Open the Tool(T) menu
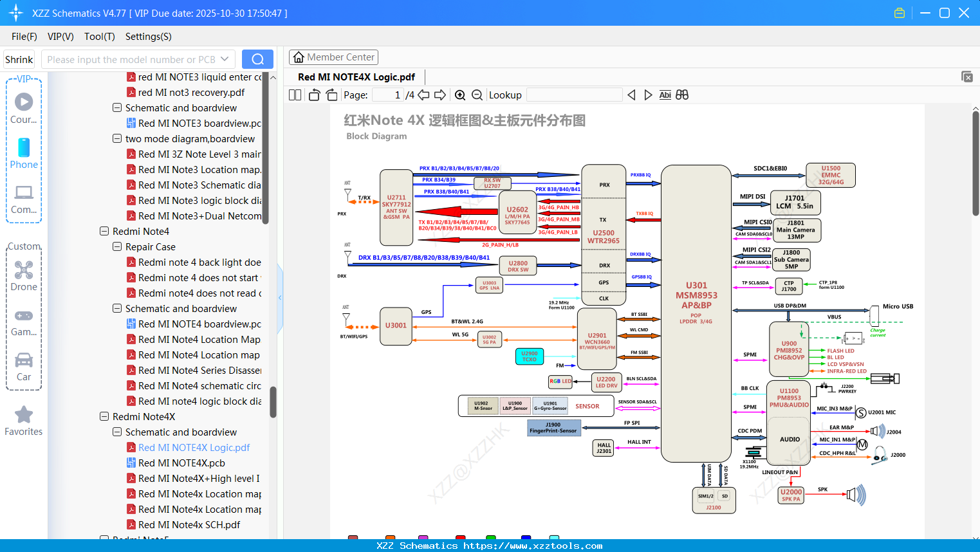Image resolution: width=980 pixels, height=552 pixels. (x=100, y=37)
